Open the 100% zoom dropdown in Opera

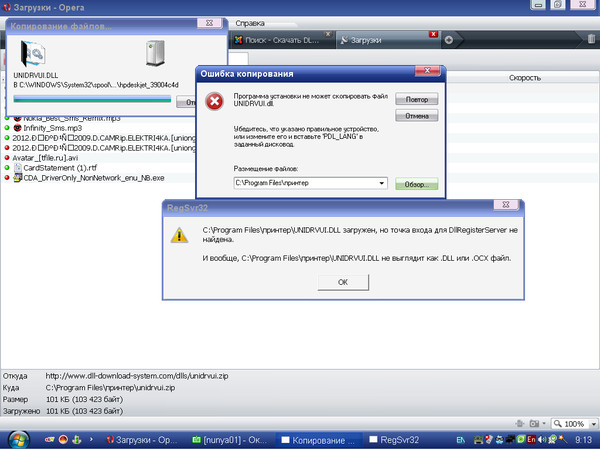594,424
